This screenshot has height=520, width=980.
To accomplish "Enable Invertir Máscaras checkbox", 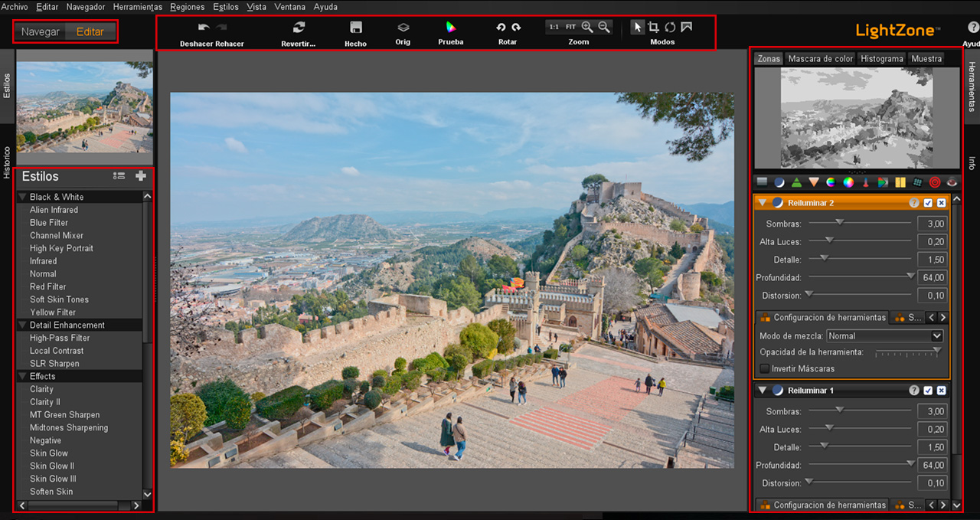I will pyautogui.click(x=763, y=368).
